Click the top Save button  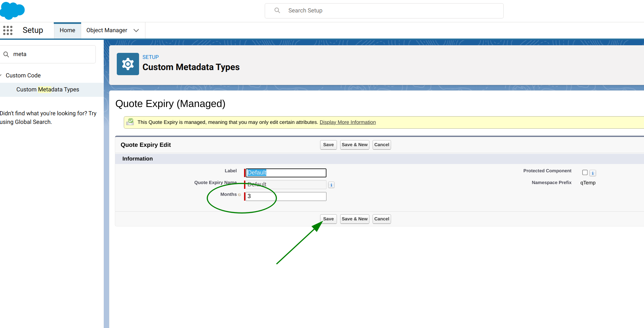328,145
